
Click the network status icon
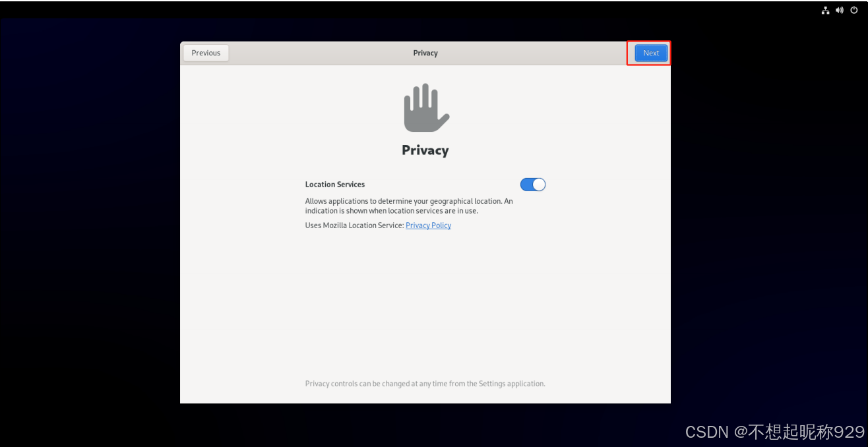pyautogui.click(x=825, y=10)
